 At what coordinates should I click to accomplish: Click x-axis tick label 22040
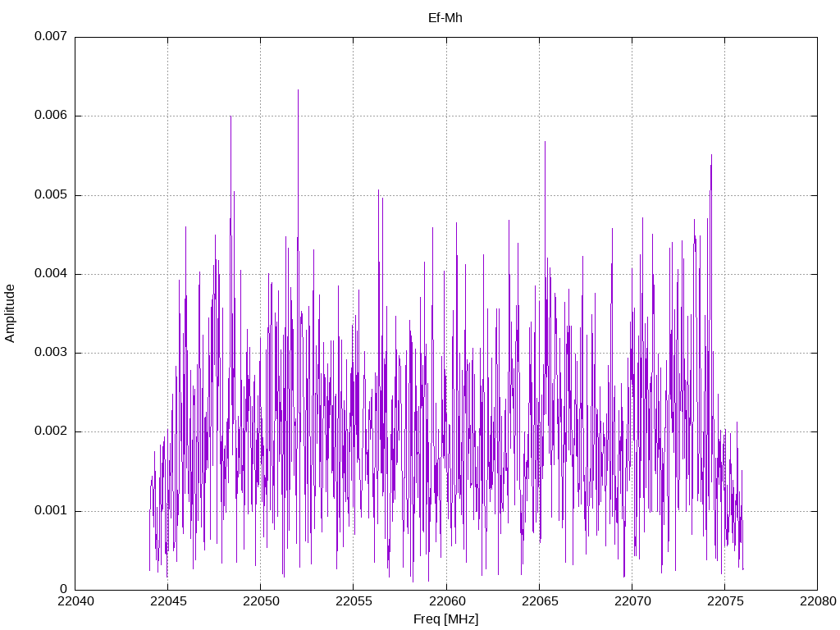point(75,601)
